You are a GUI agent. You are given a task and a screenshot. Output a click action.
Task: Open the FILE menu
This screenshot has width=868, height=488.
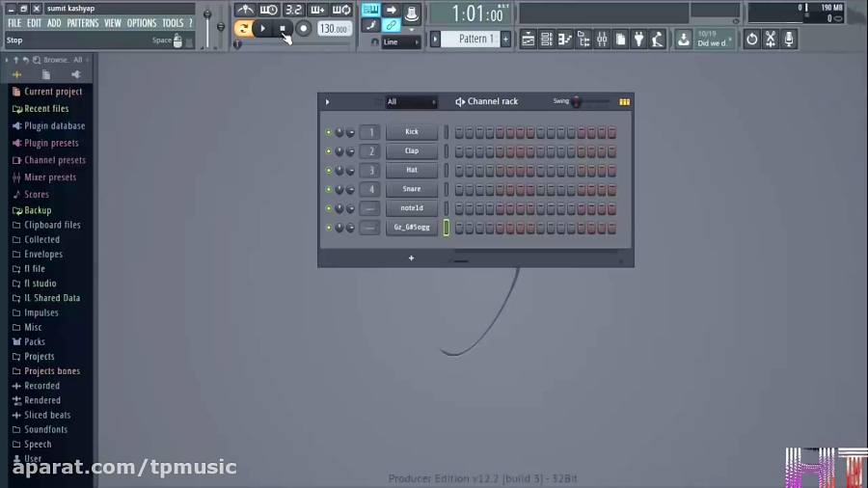tap(14, 23)
